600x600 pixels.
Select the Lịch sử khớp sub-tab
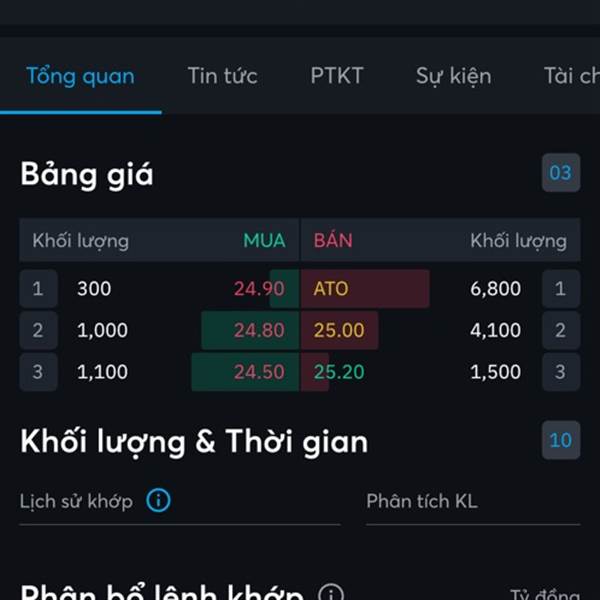point(76,501)
